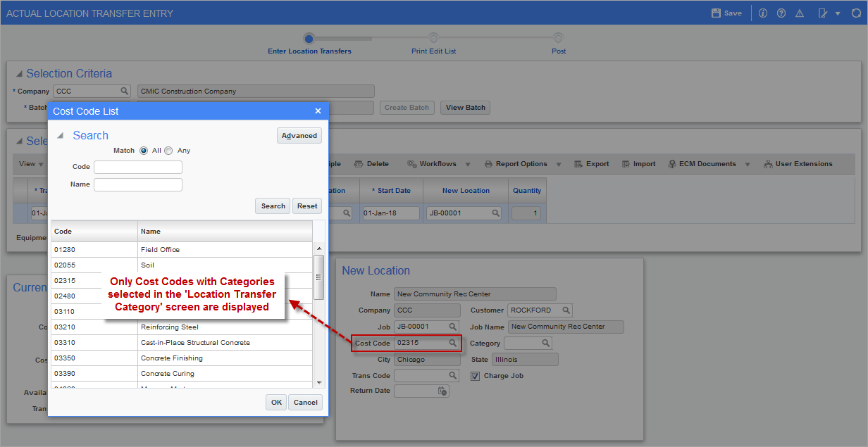Open the information icon in title bar
This screenshot has width=868, height=447.
[x=763, y=13]
